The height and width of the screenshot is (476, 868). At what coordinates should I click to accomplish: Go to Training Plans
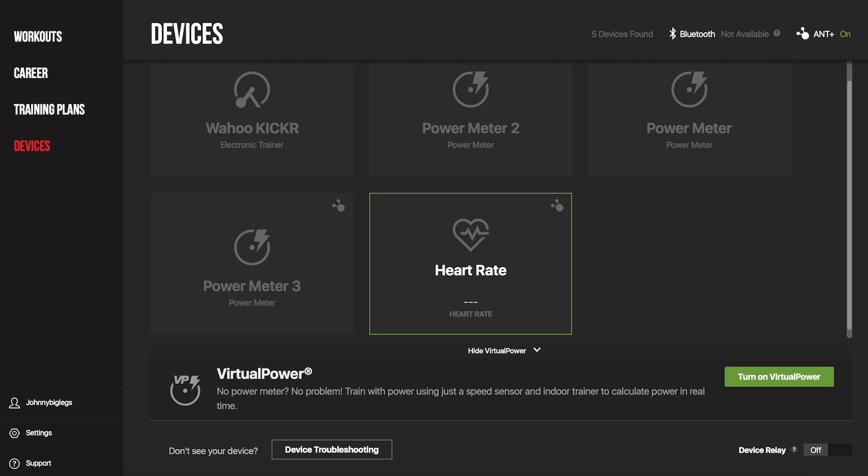tap(49, 110)
